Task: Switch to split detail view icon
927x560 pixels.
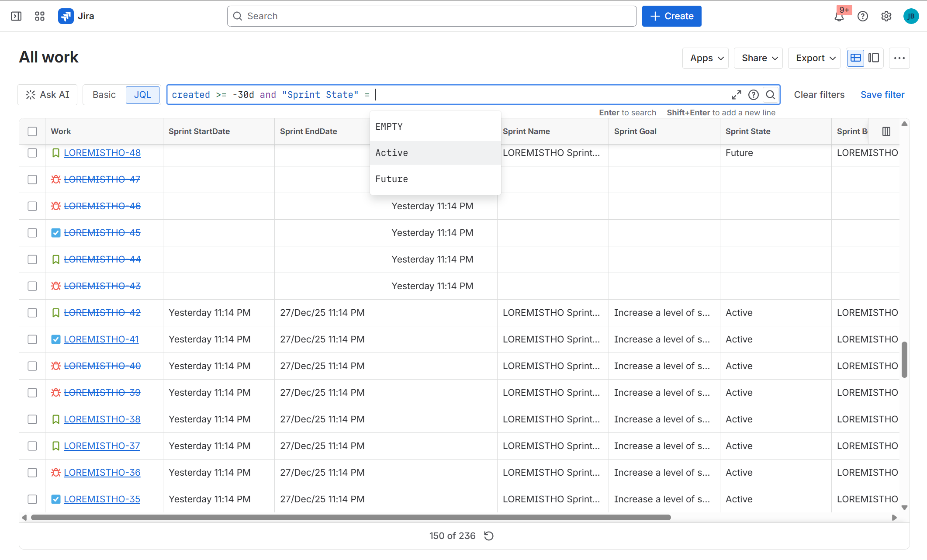Action: coord(874,58)
